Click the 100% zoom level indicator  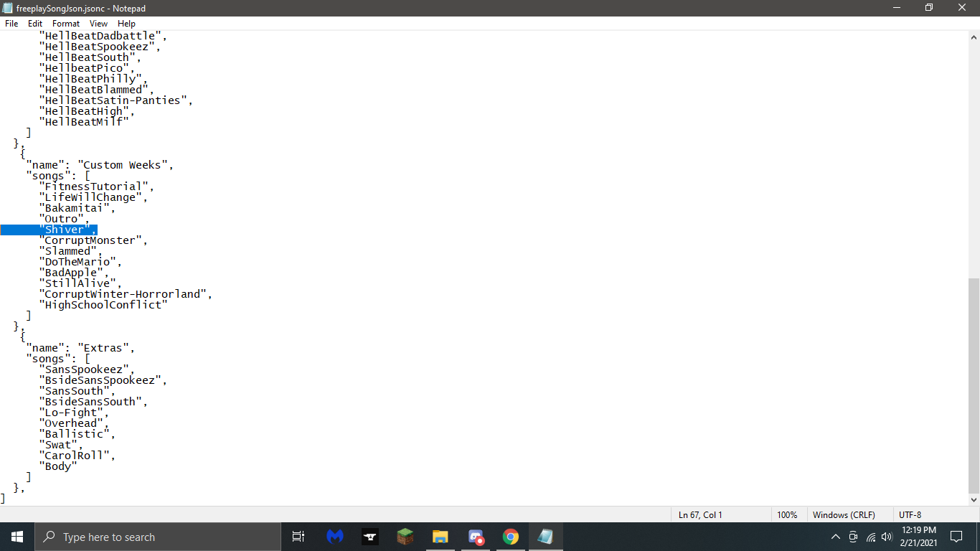point(787,514)
